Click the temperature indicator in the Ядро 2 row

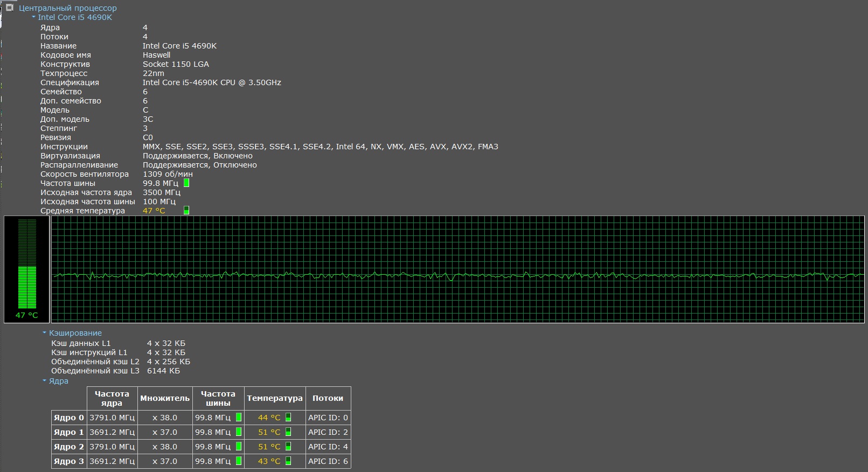(x=288, y=446)
